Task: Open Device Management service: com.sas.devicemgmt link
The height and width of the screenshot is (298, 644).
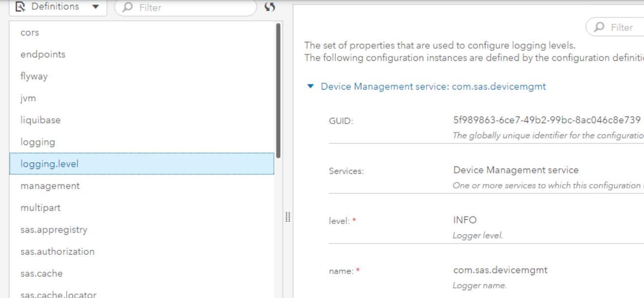Action: pyautogui.click(x=433, y=87)
